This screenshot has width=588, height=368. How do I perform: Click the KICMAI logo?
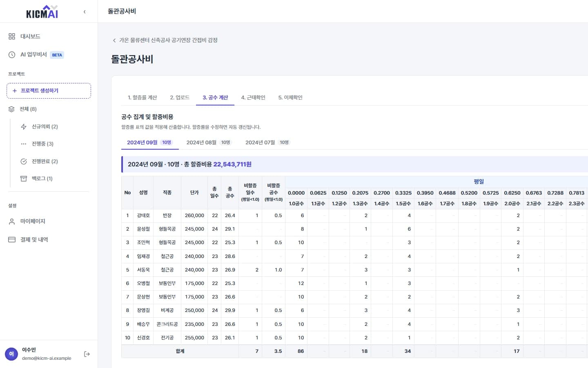42,12
